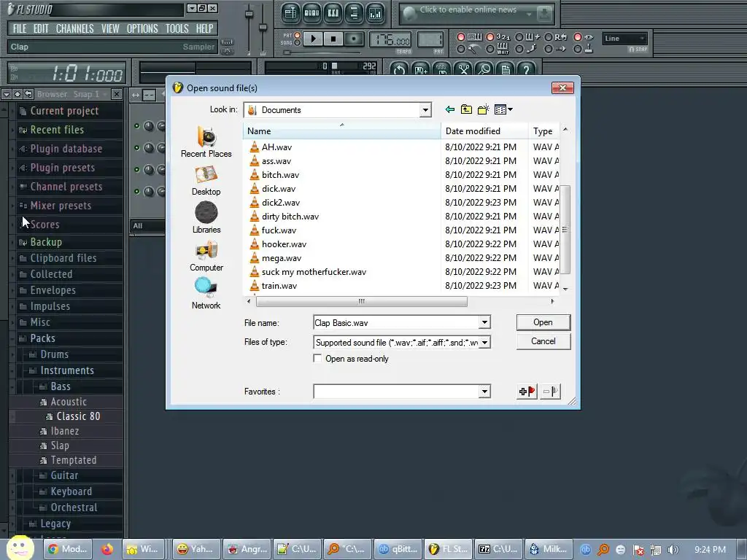Open Network in dialog sidebar
The image size is (747, 560).
[206, 294]
